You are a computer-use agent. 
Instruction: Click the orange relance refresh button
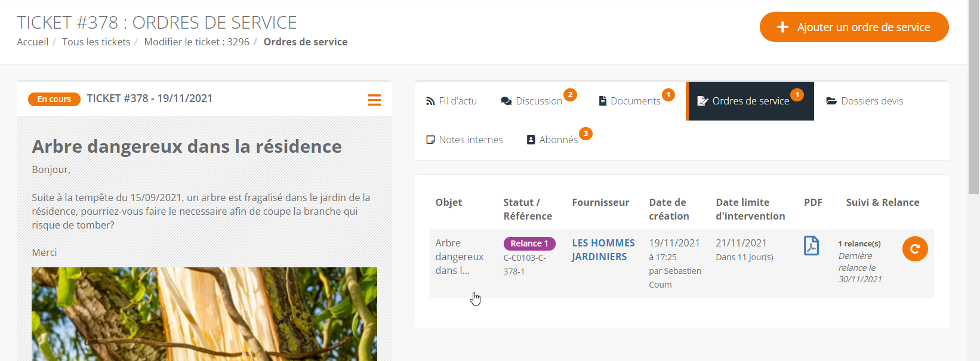(915, 249)
